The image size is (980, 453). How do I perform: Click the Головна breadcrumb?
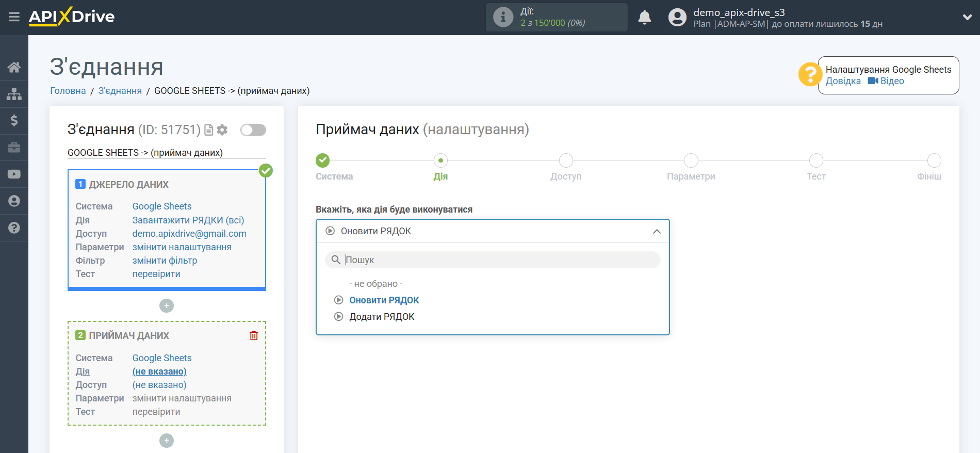[x=68, y=91]
